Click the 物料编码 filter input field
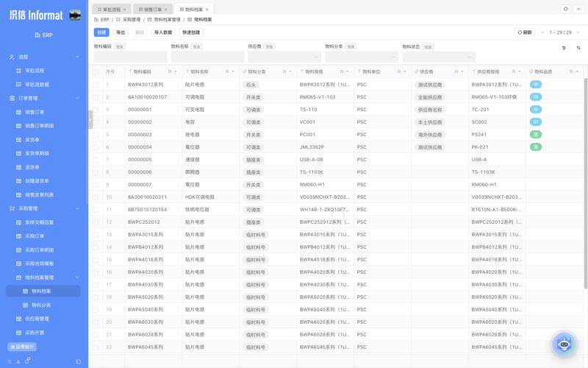588x368 pixels. (130, 57)
